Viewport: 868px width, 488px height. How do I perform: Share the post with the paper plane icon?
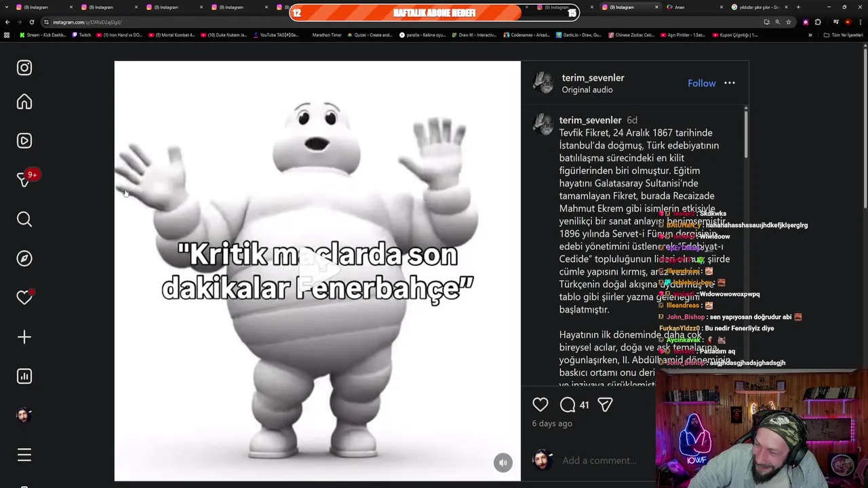[x=606, y=405]
